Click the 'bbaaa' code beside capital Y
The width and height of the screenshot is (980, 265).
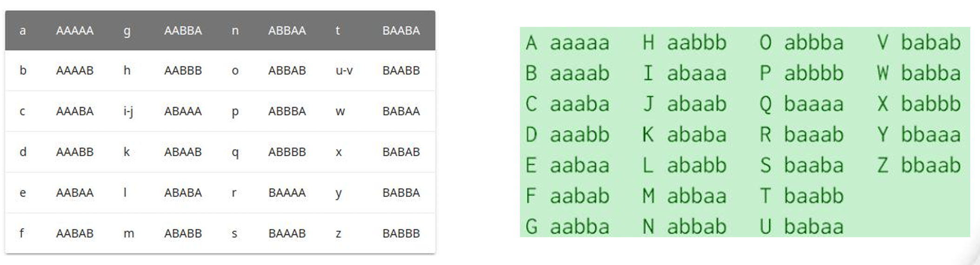coord(931,135)
